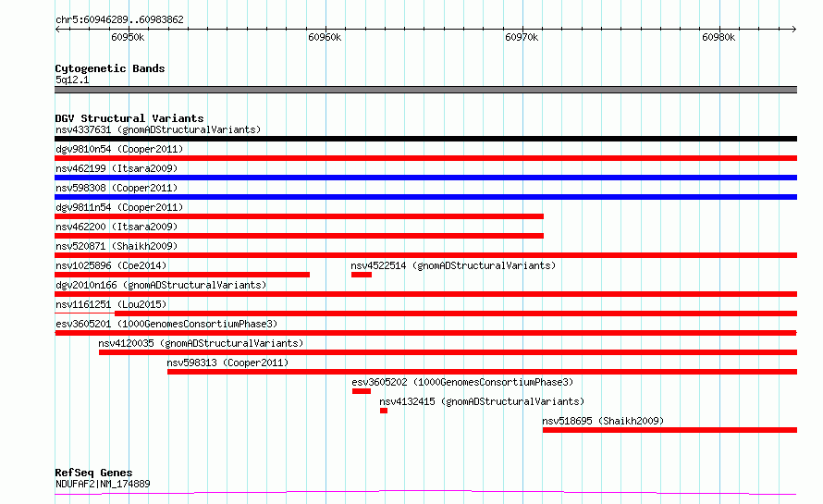The width and height of the screenshot is (823, 504).
Task: Select the black nsv4337631 variant bar
Action: point(425,139)
